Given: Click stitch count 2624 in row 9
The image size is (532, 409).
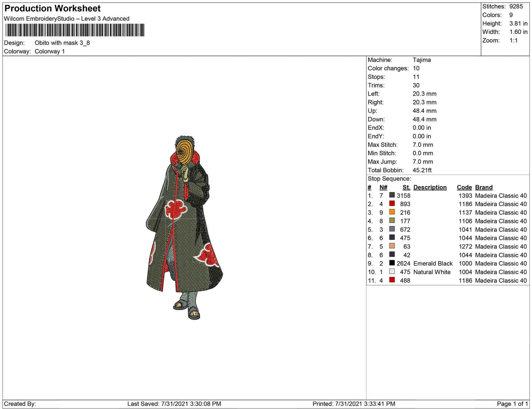Looking at the screenshot, I should click(404, 263).
